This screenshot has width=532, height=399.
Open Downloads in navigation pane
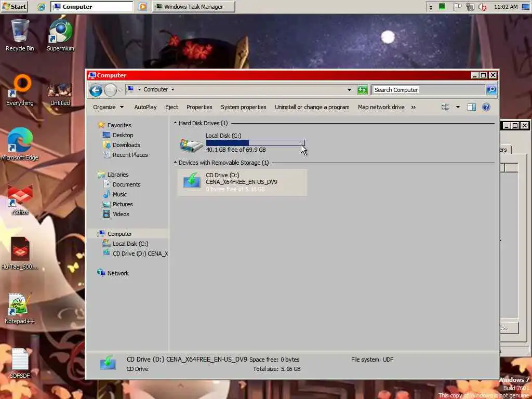[126, 145]
